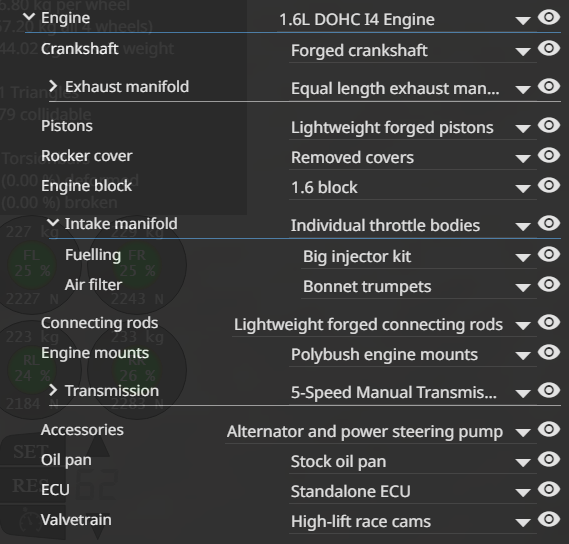
Task: Open dropdown showing Polybush engine mounts
Action: click(x=413, y=355)
